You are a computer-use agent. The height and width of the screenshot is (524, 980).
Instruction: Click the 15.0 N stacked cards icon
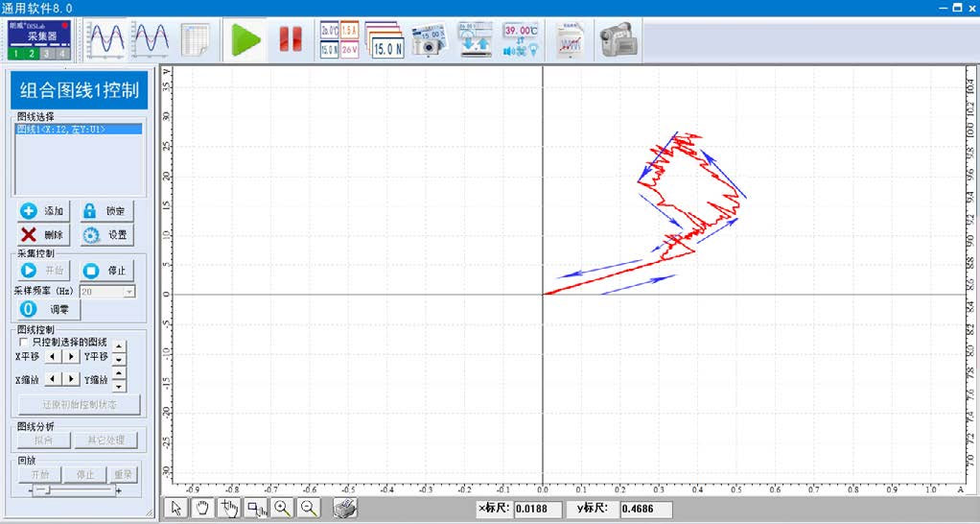384,40
